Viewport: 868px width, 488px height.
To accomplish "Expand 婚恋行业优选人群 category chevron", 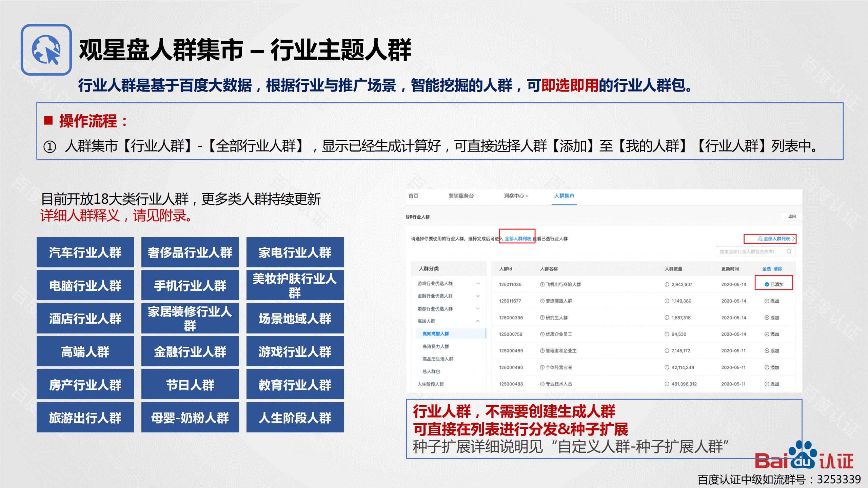I will coord(478,308).
